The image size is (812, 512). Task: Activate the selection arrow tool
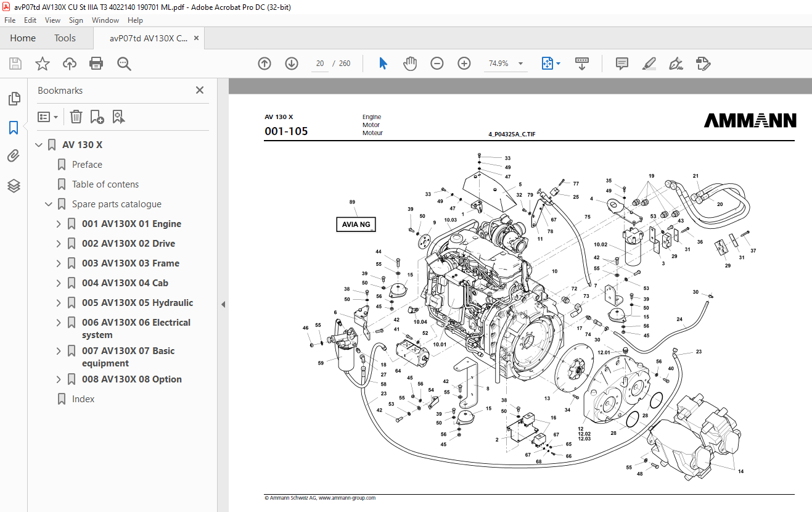point(383,64)
